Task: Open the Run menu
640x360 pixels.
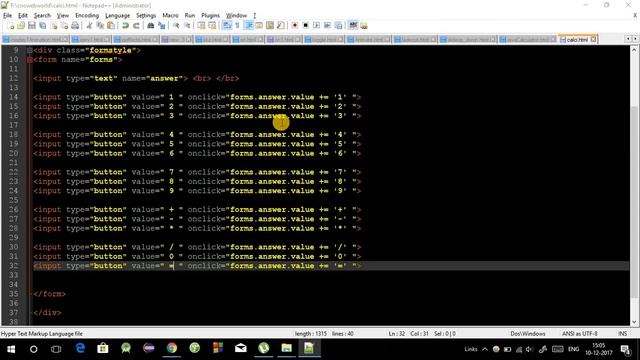Action: tap(190, 16)
